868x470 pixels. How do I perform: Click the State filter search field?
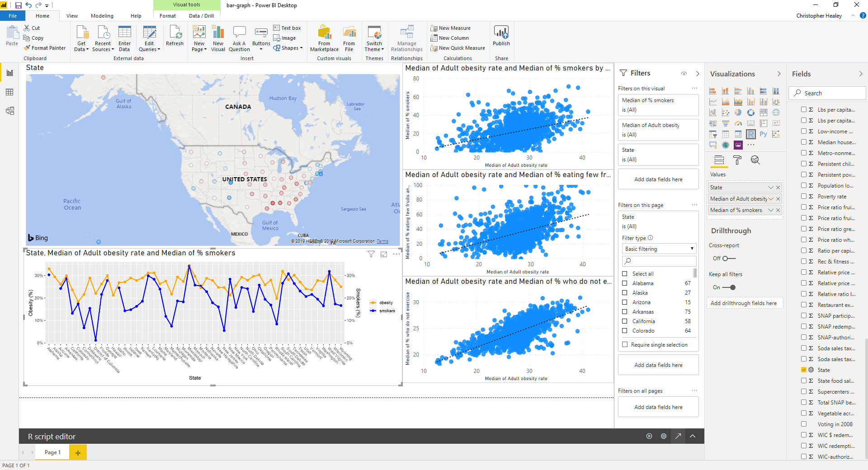point(659,261)
